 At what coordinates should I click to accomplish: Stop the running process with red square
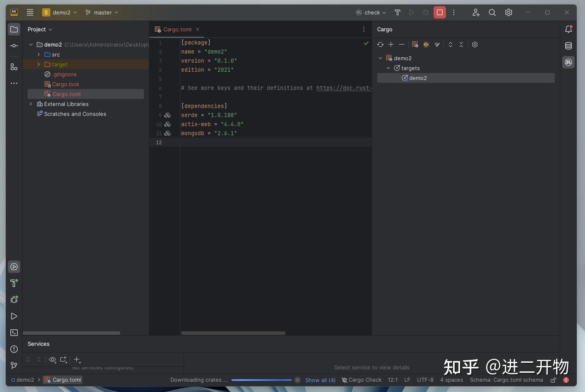[439, 12]
